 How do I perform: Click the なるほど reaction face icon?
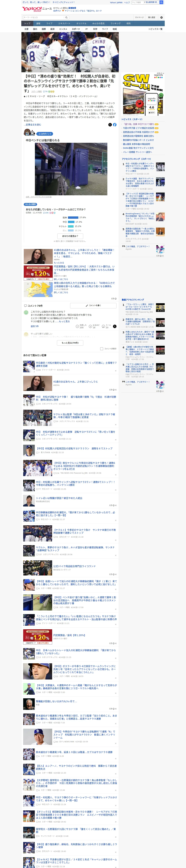point(91,326)
